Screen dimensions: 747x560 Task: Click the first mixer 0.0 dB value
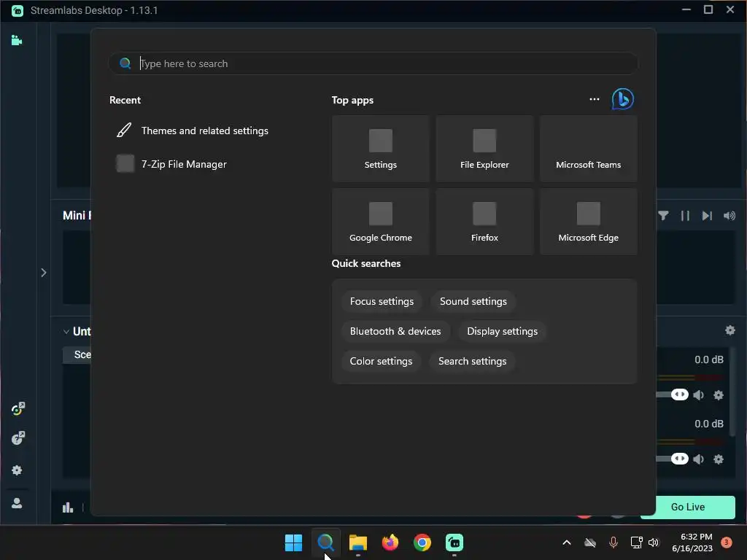(x=709, y=359)
